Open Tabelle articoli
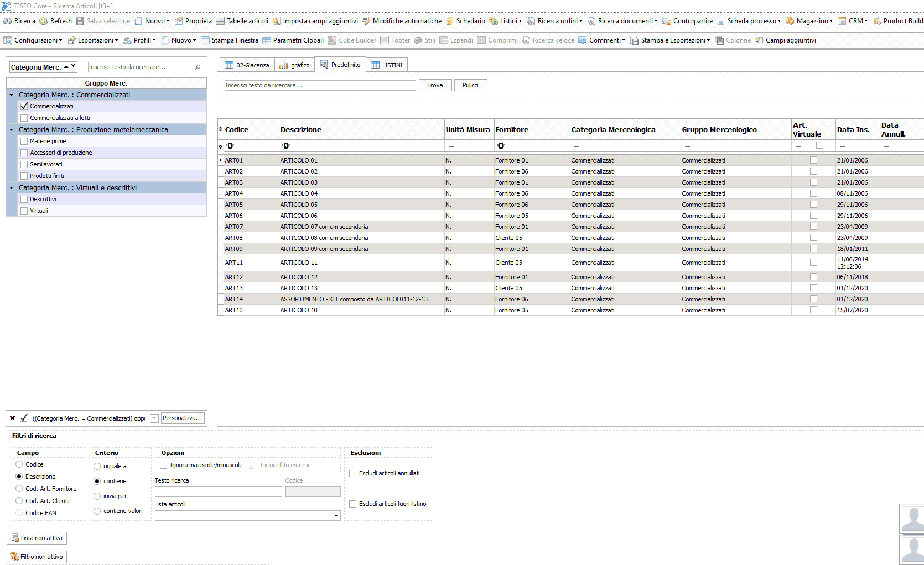This screenshot has height=565, width=924. point(242,21)
